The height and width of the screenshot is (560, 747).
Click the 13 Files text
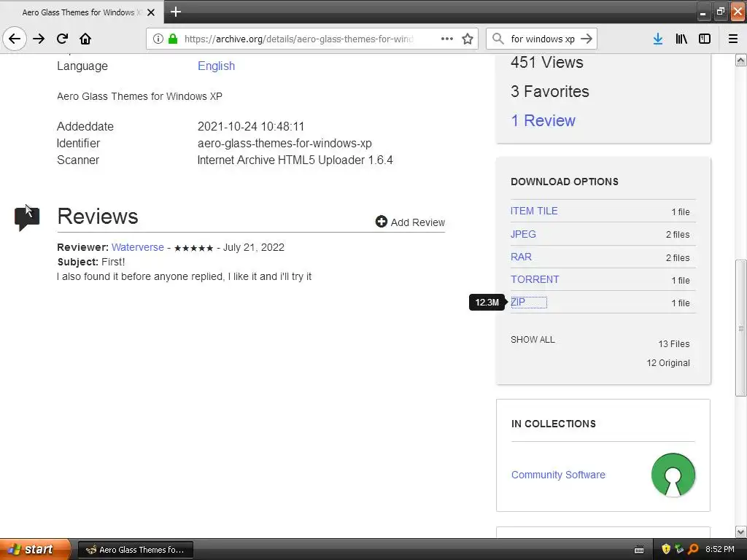(673, 344)
